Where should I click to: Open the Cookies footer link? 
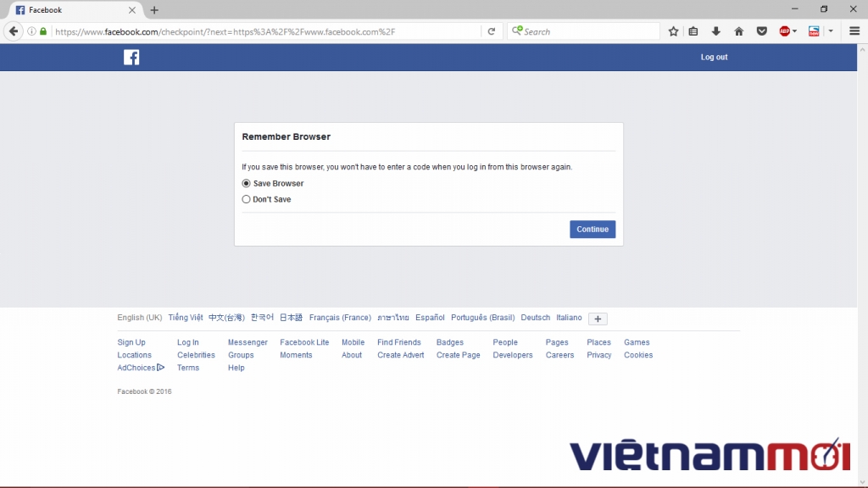638,355
